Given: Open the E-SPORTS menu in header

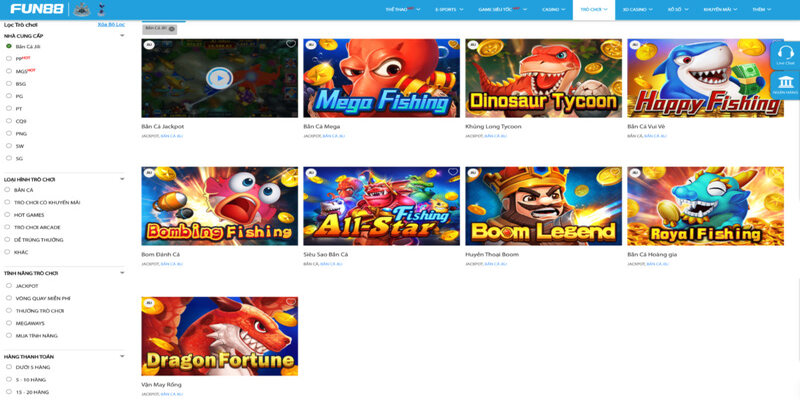Looking at the screenshot, I should (x=449, y=10).
